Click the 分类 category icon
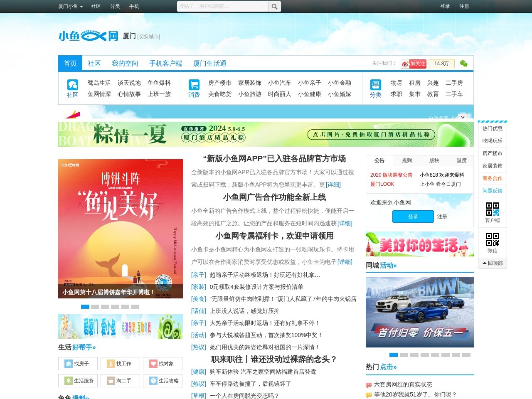The image size is (532, 399). [375, 85]
